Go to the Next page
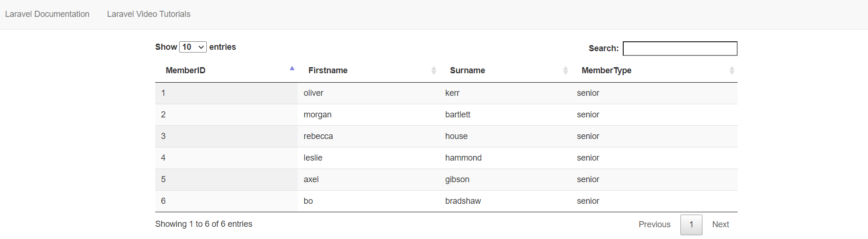This screenshot has width=868, height=239. click(720, 224)
